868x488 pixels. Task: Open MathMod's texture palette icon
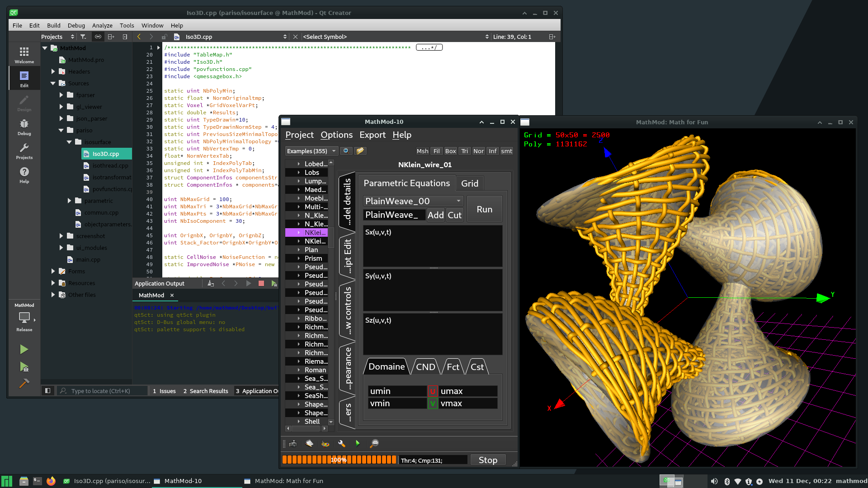pos(325,443)
